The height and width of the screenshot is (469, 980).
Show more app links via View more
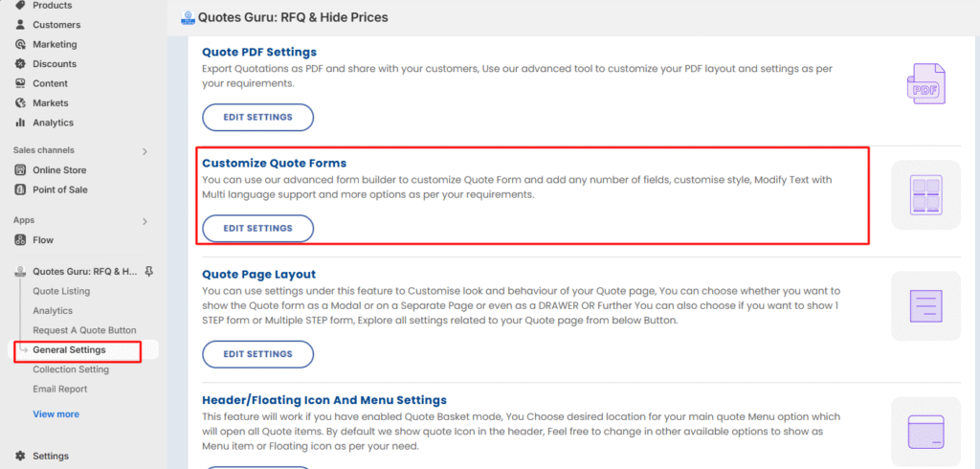click(x=56, y=414)
